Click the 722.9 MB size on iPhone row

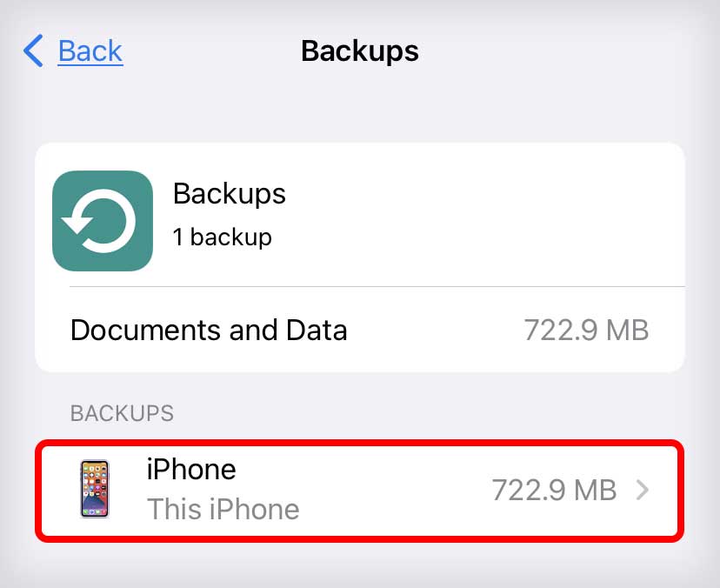point(554,491)
